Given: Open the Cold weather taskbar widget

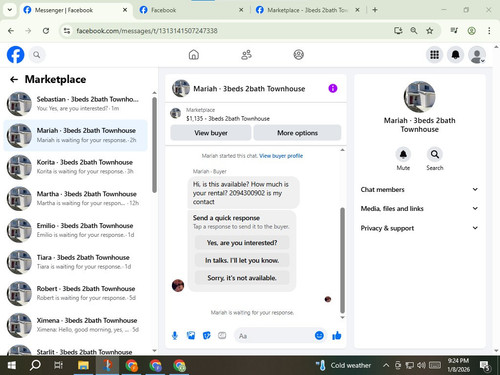Looking at the screenshot, I should (343, 365).
